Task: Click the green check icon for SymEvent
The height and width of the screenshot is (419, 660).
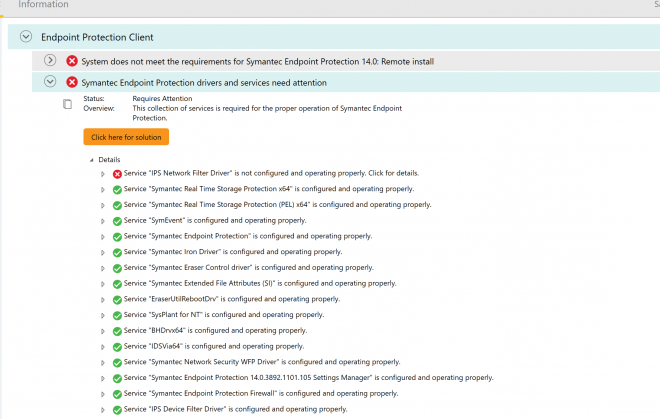Action: pos(117,221)
